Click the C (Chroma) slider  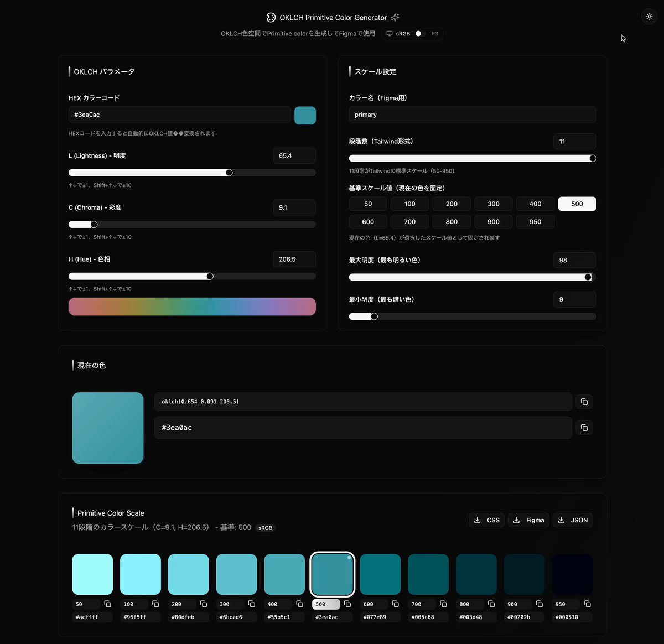tap(192, 225)
